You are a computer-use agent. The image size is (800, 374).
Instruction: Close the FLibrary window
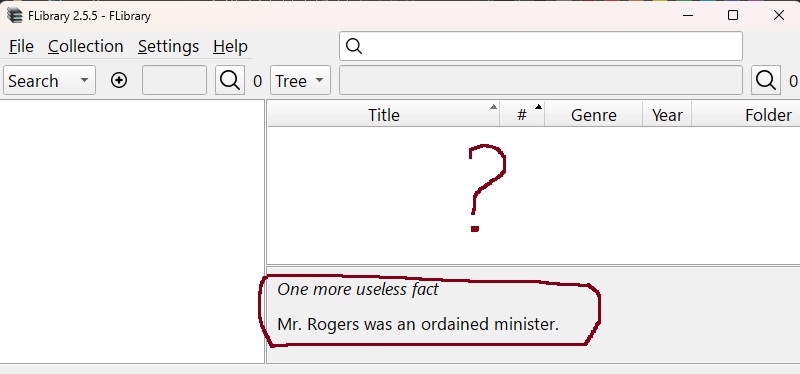778,15
